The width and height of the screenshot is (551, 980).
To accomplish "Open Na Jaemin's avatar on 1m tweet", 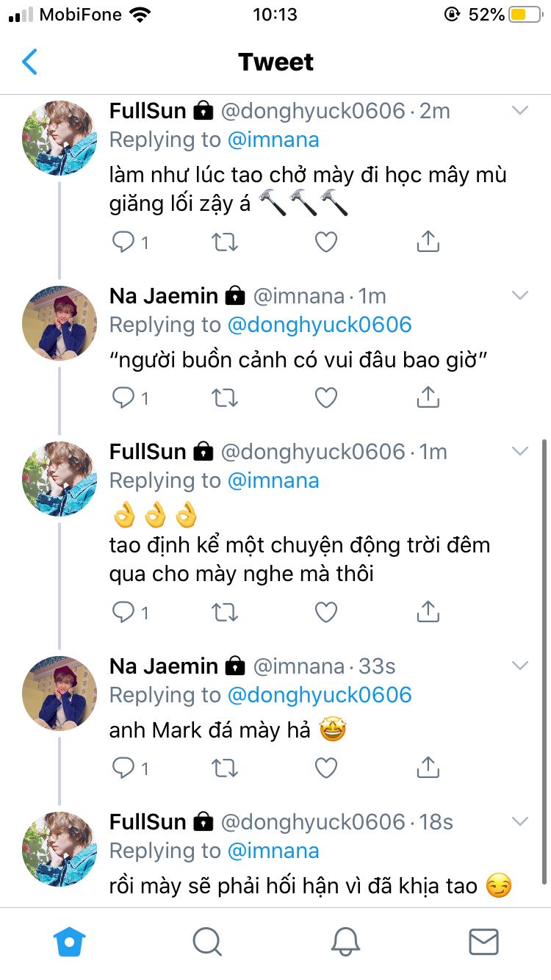I will (x=60, y=323).
